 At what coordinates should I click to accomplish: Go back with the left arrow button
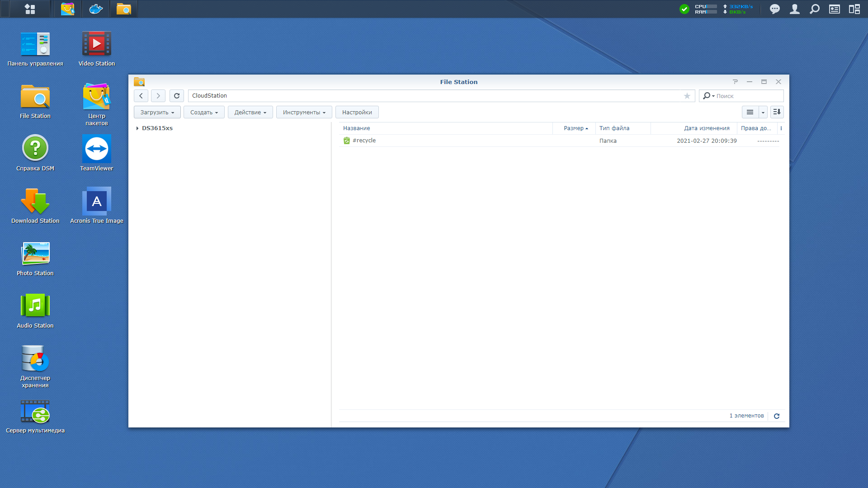tap(141, 96)
